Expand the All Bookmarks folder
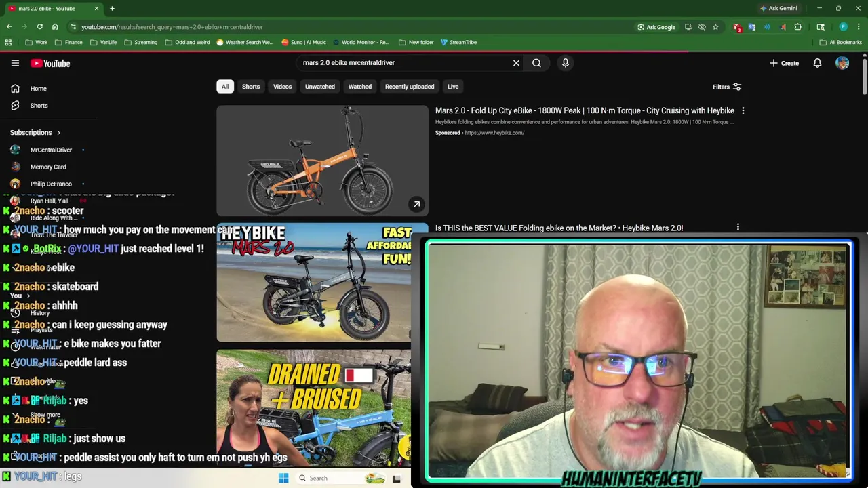Viewport: 868px width, 488px height. click(x=841, y=42)
